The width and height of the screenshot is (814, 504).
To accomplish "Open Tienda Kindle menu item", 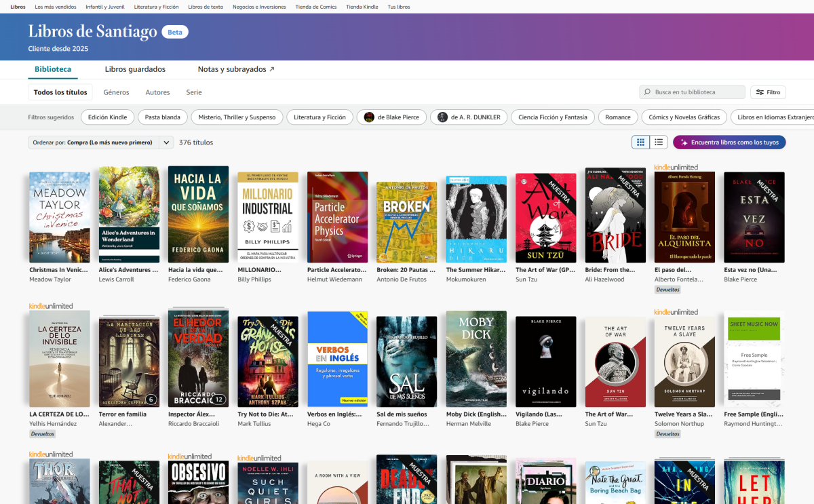I will click(x=362, y=7).
